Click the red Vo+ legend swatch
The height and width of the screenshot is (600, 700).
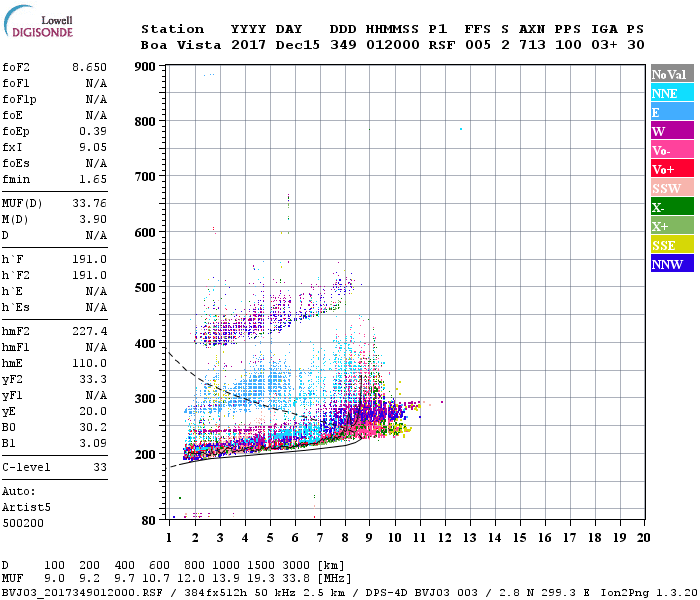tap(670, 169)
